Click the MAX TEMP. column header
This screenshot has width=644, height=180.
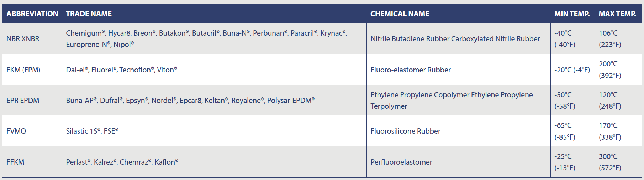click(617, 14)
